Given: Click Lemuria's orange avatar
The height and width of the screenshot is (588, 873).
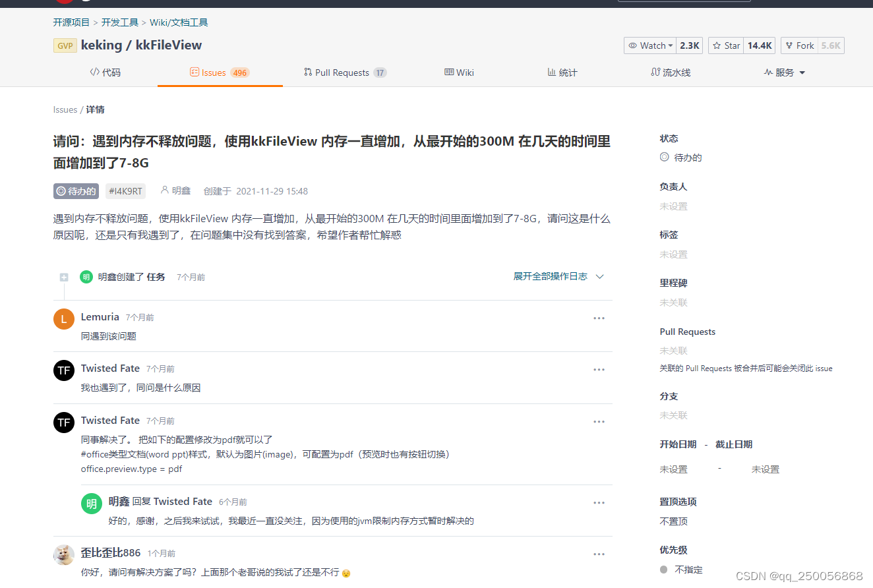Looking at the screenshot, I should coord(64,319).
